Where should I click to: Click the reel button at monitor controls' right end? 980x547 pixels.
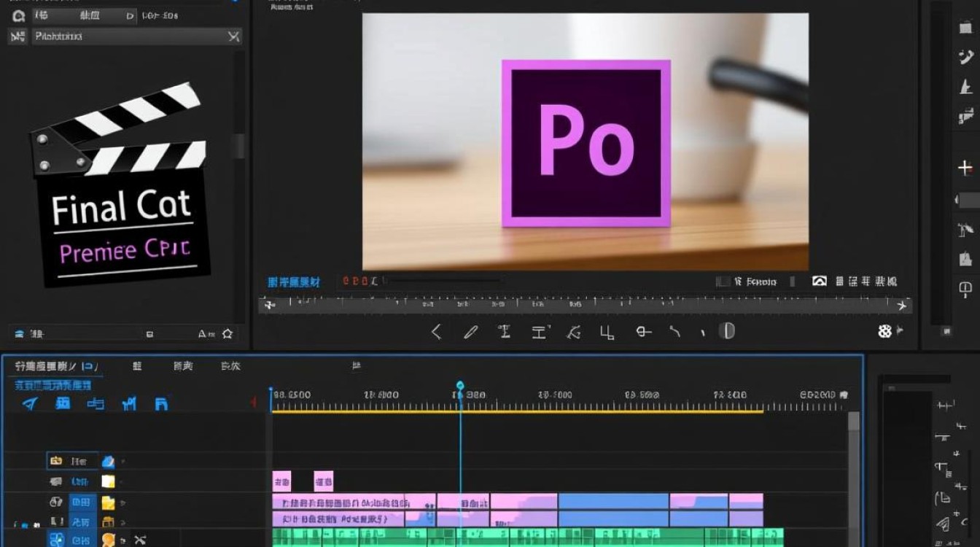coord(884,331)
